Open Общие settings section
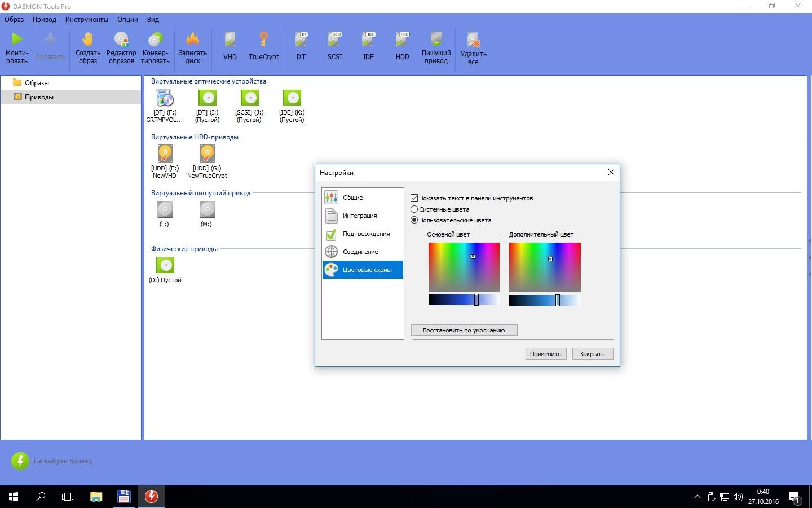 tap(363, 198)
